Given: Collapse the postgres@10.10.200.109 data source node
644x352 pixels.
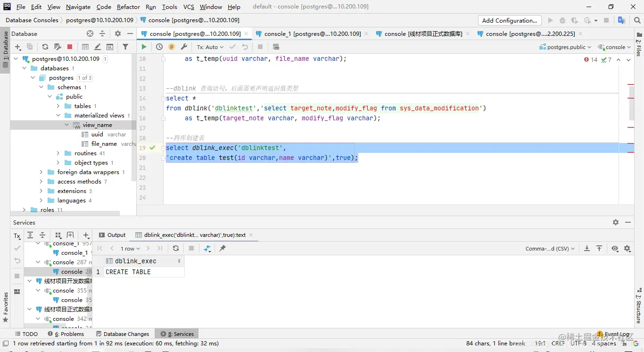Looking at the screenshot, I should pyautogui.click(x=16, y=59).
